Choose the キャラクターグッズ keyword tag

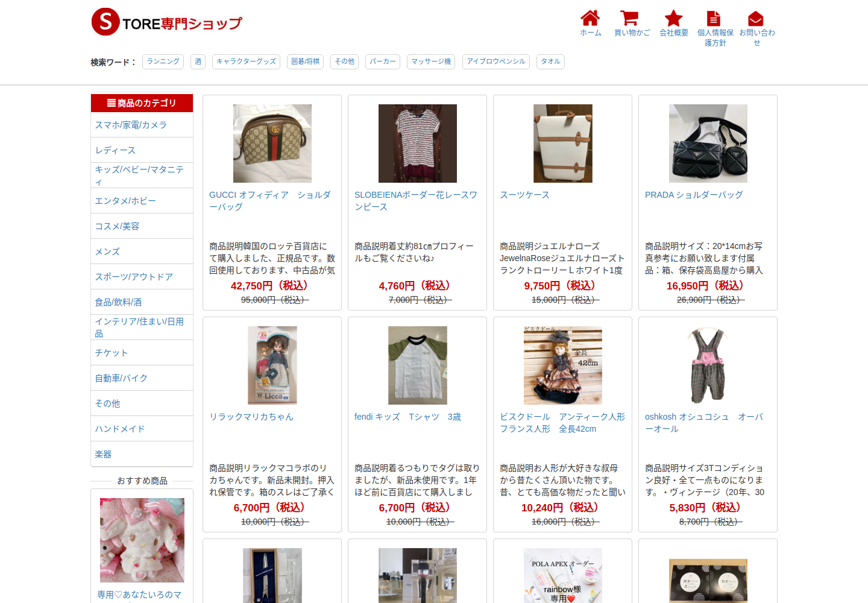[246, 62]
